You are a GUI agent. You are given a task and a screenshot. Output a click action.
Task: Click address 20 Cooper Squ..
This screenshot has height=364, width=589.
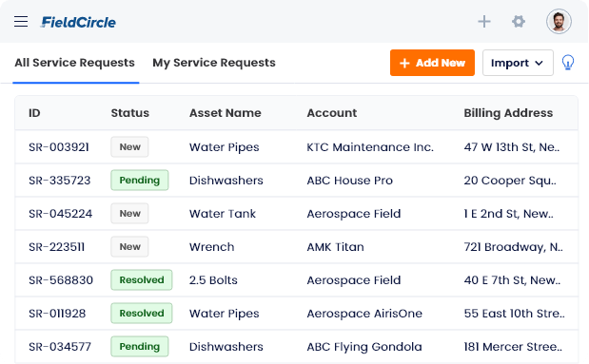(510, 181)
